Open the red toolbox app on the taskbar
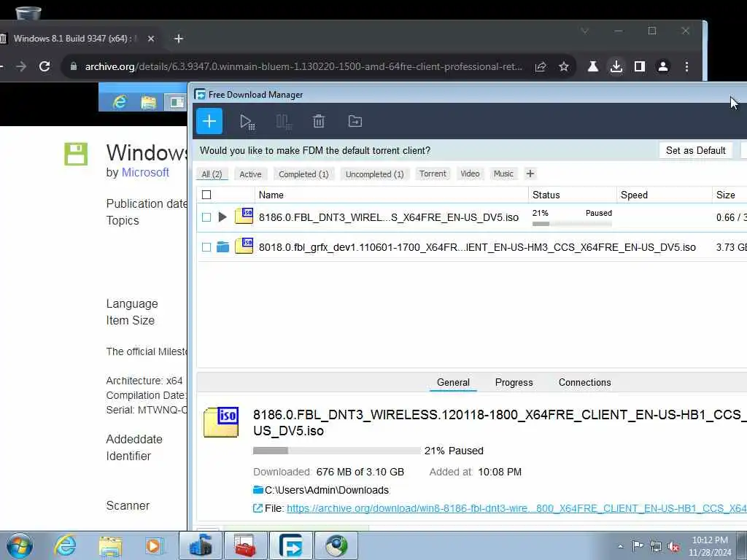Screen dimensions: 747x560 (x=245, y=546)
